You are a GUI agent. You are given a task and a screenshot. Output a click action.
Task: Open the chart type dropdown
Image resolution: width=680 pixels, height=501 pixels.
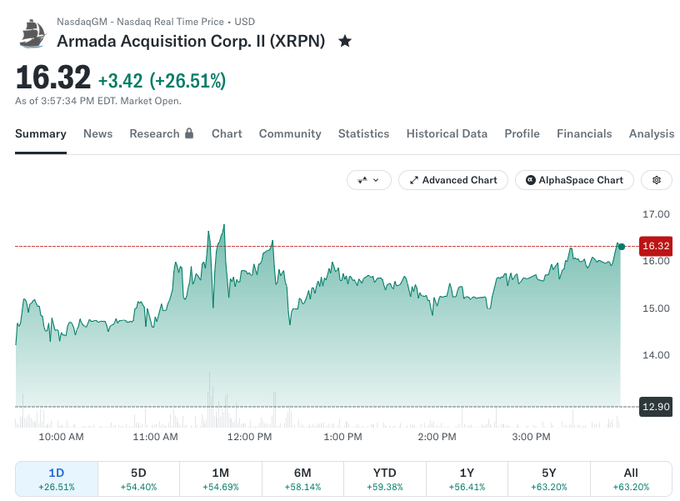369,180
